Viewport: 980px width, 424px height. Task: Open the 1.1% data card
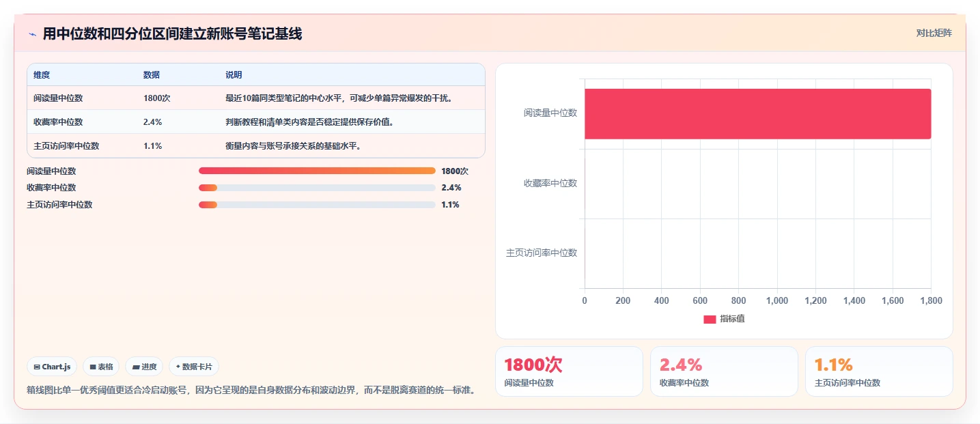point(879,371)
